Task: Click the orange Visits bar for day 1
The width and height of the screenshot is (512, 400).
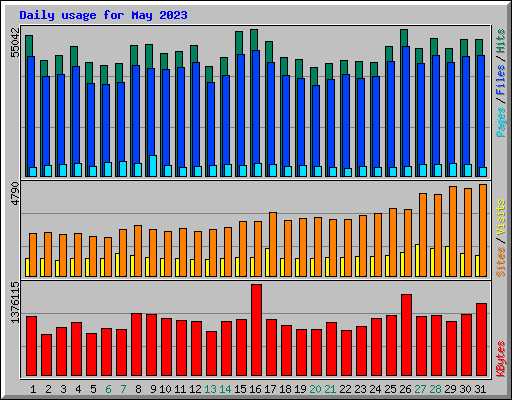Action: pos(33,255)
